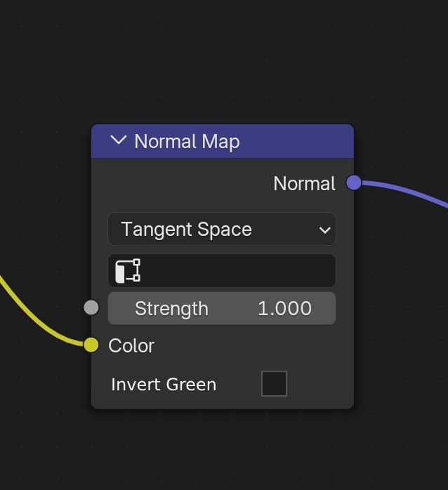Image resolution: width=448 pixels, height=490 pixels.
Task: Click the yellow Color input socket
Action: coord(91,345)
